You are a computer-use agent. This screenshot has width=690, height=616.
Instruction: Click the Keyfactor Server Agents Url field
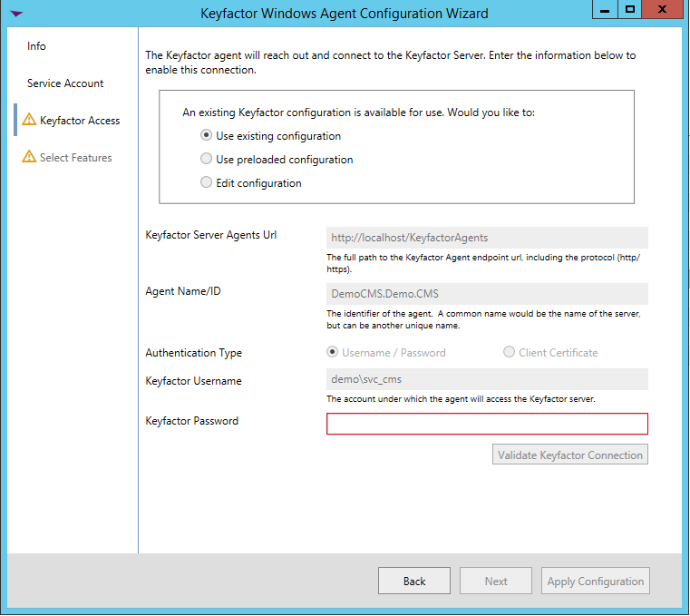click(487, 238)
